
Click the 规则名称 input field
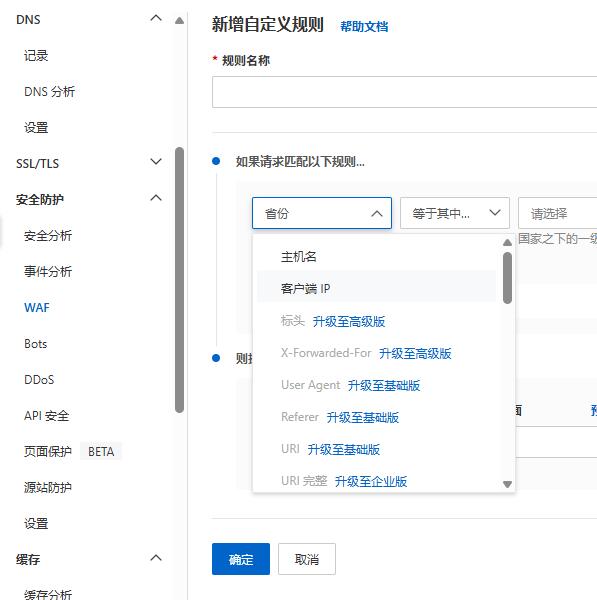[405, 92]
